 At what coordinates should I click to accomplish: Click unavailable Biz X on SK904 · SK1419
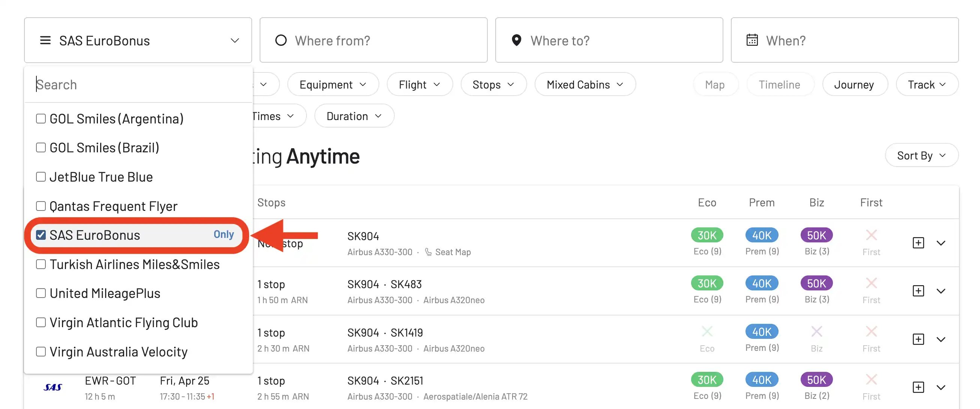point(816,332)
